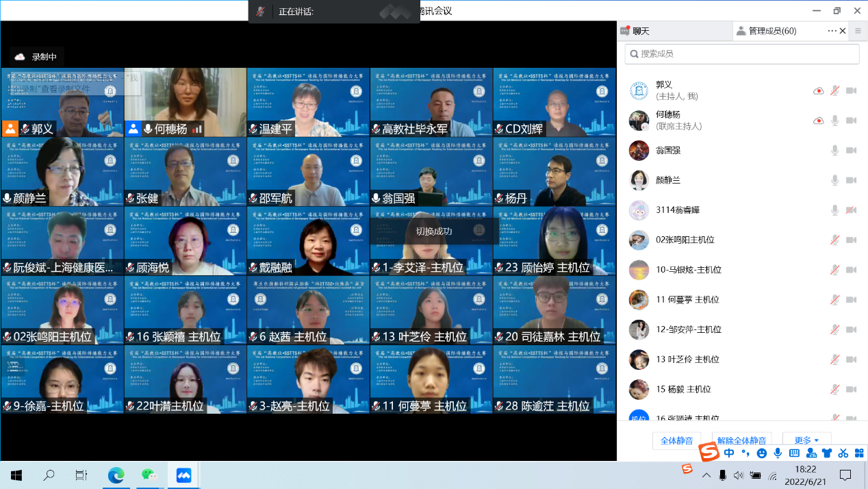This screenshot has width=868, height=489.
Task: Toggle the camera for 3114翁睿婕
Action: click(x=851, y=210)
